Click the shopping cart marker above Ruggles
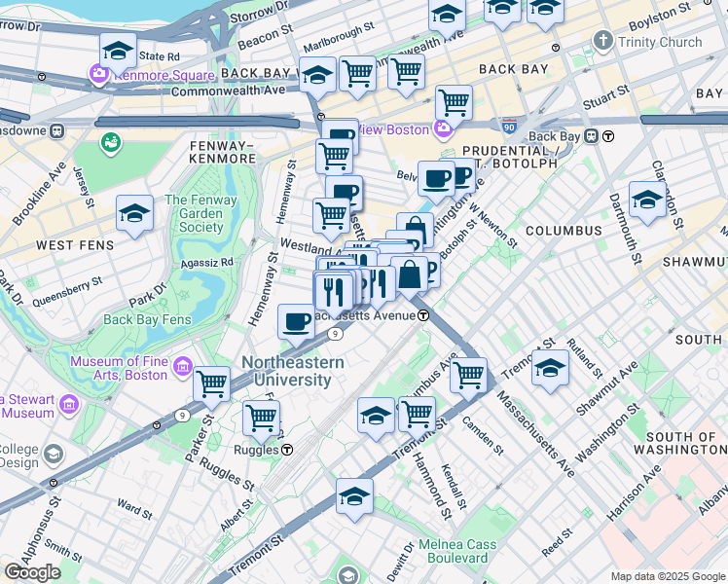Viewport: 728px width, 584px height. (262, 420)
